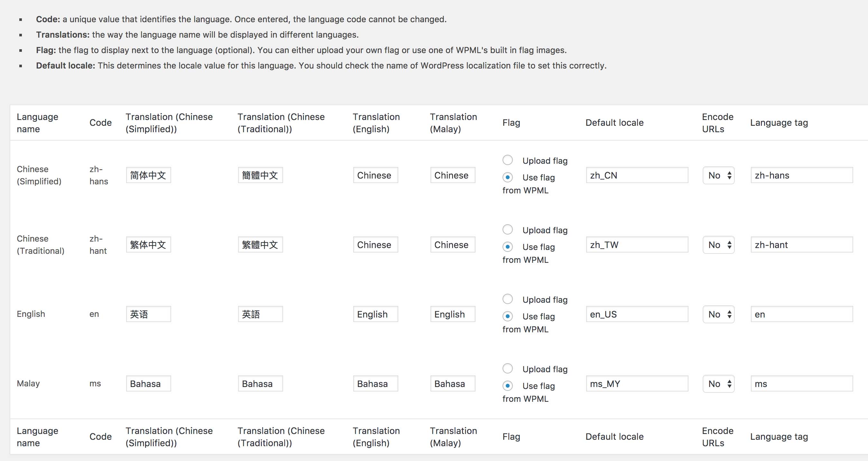The image size is (868, 461).
Task: Click the Encode URLs header at table top
Action: [x=718, y=123]
